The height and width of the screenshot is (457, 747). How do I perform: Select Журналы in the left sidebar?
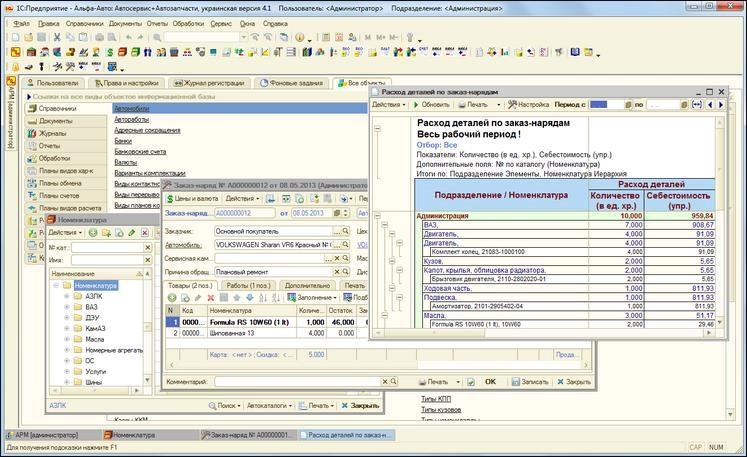point(54,133)
